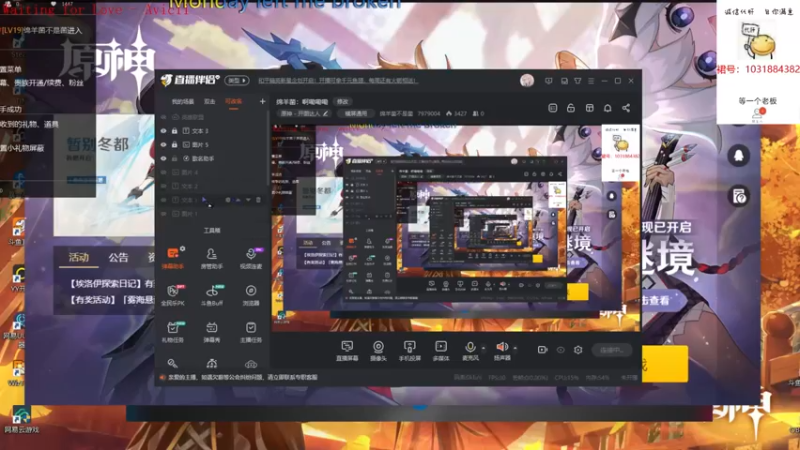
Task: Click the microphone-search icon in the toolbox bottom row
Action: coord(172,363)
